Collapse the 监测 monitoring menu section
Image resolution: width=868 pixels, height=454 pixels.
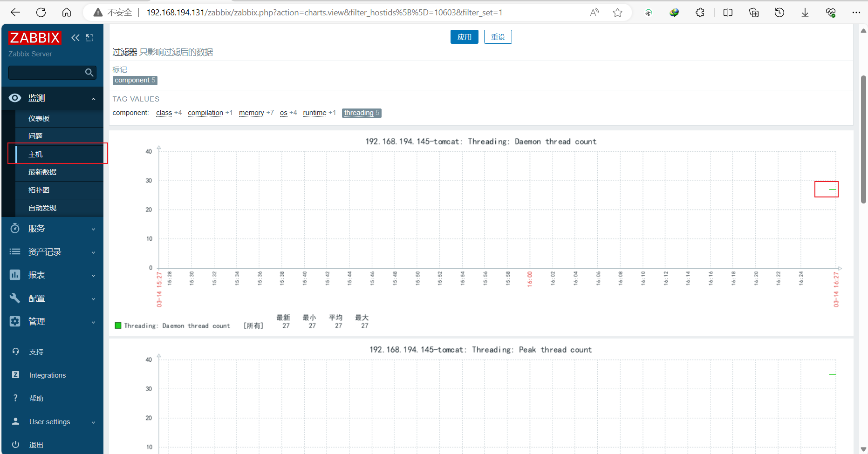[53, 98]
